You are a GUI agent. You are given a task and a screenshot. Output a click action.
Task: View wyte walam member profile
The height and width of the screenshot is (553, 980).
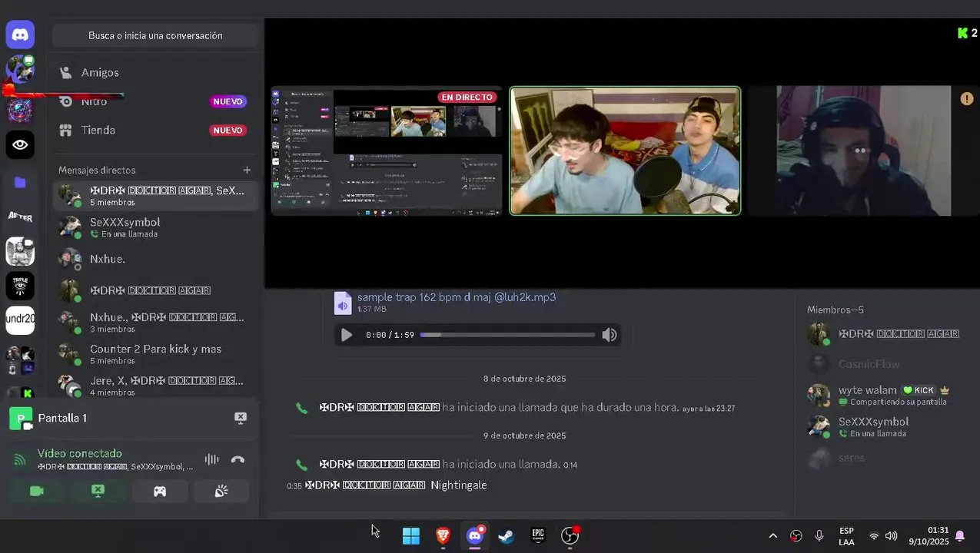(883, 396)
